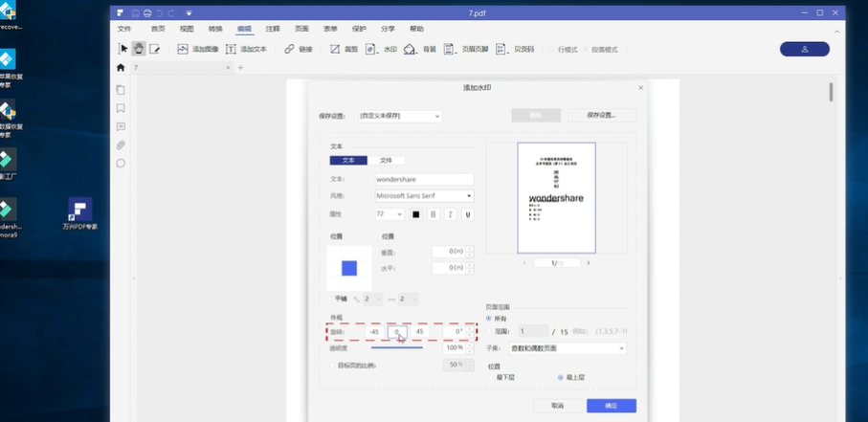This screenshot has height=422, width=868.
Task: Open the 背景 background tool
Action: click(x=419, y=49)
